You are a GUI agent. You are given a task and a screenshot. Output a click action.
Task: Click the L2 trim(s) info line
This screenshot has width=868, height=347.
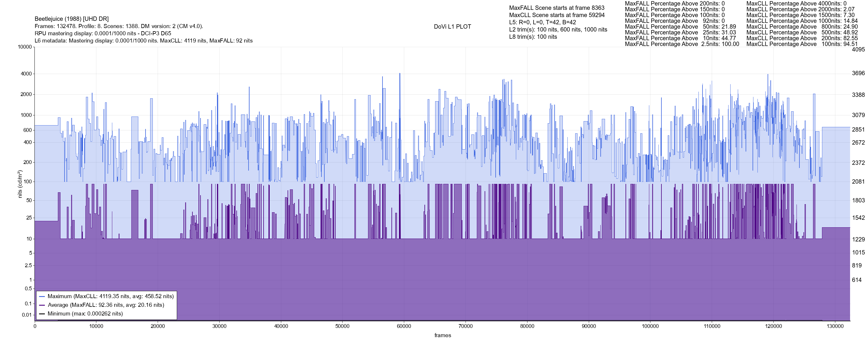[558, 30]
